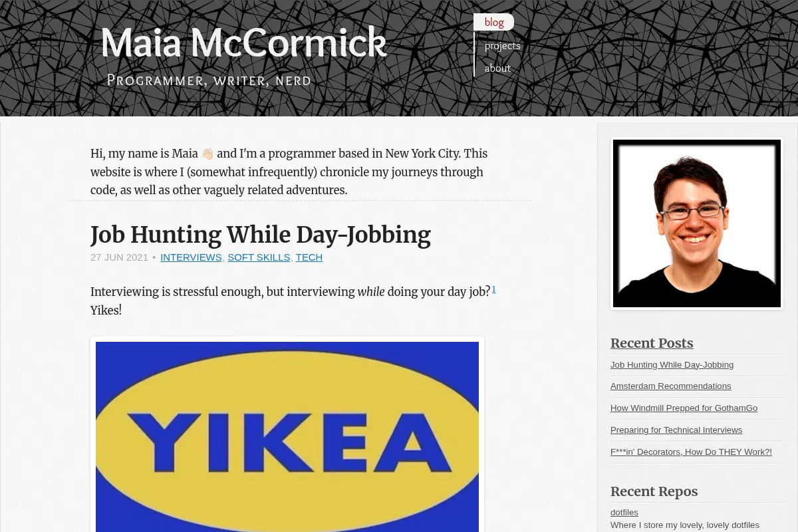Viewport: 798px width, 532px height.
Task: Jump to footnote 1
Action: (x=493, y=289)
